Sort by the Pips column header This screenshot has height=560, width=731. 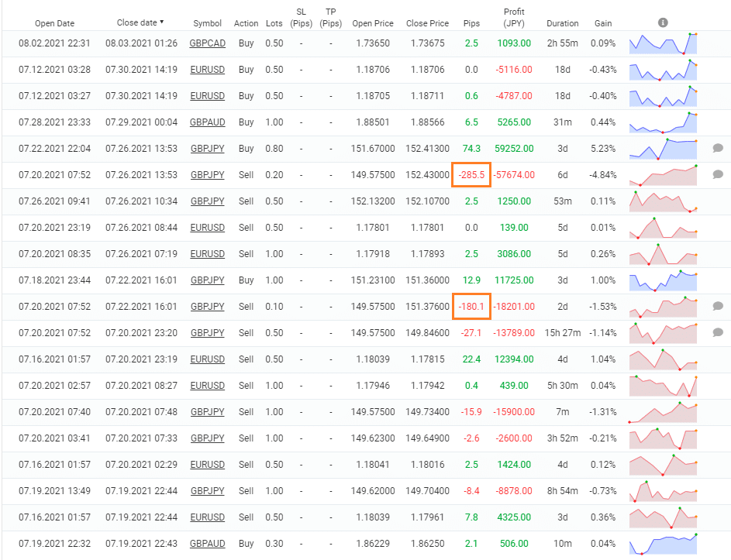(x=471, y=23)
